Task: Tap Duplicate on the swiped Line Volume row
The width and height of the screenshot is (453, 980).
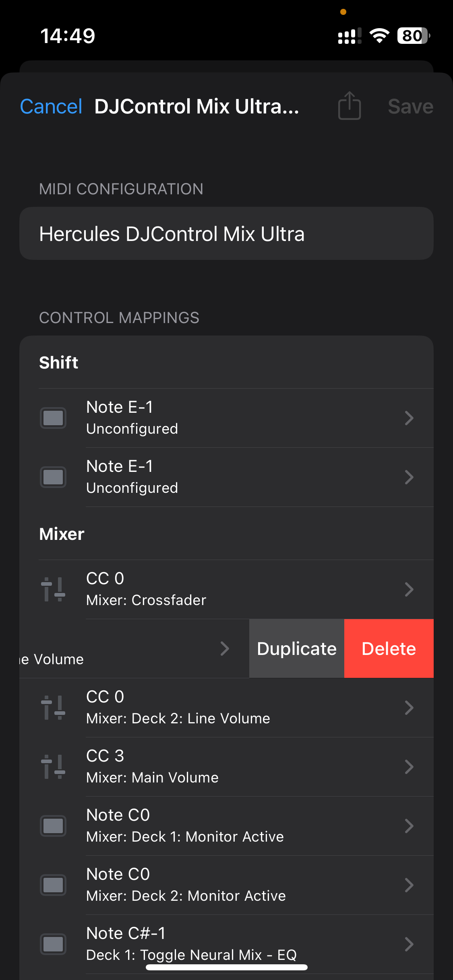Action: (296, 648)
